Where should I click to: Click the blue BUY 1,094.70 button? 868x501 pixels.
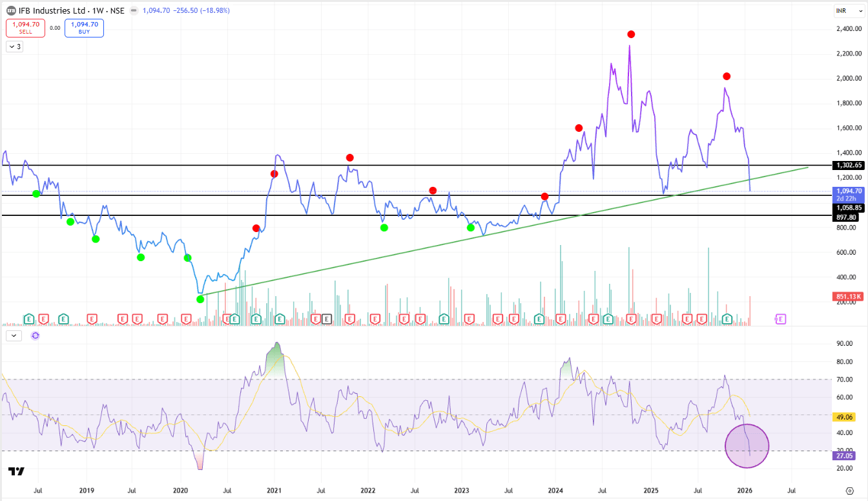pos(84,28)
